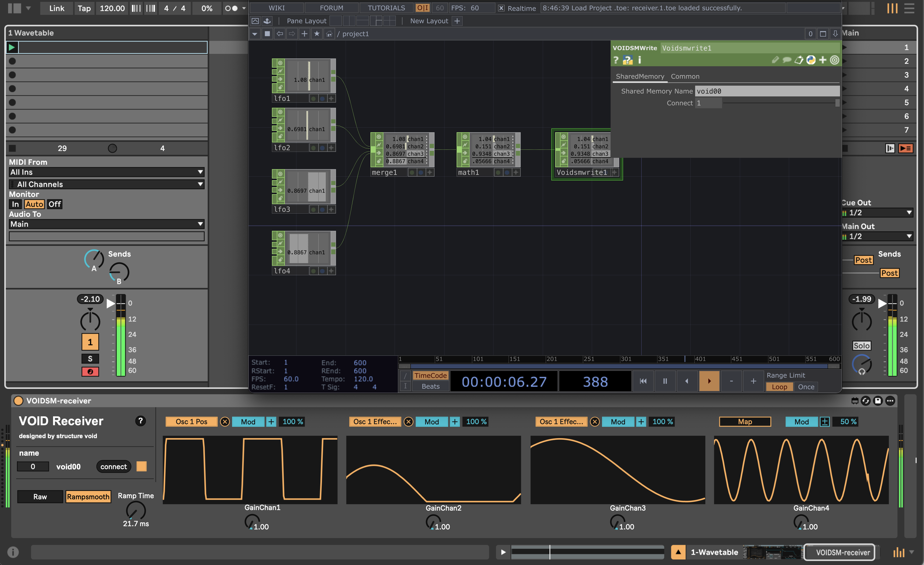
Task: Toggle the Realtime checkbox
Action: (x=501, y=8)
